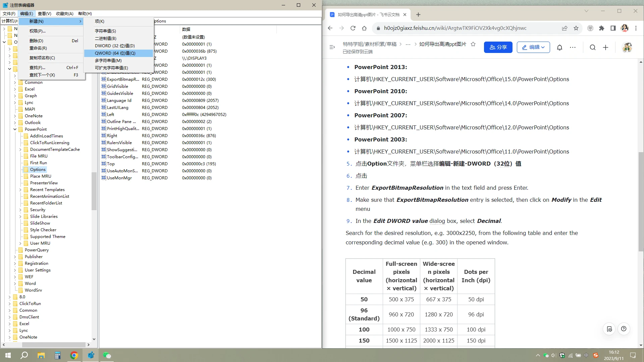
Task: Reload the Feishu page
Action: [353, 28]
